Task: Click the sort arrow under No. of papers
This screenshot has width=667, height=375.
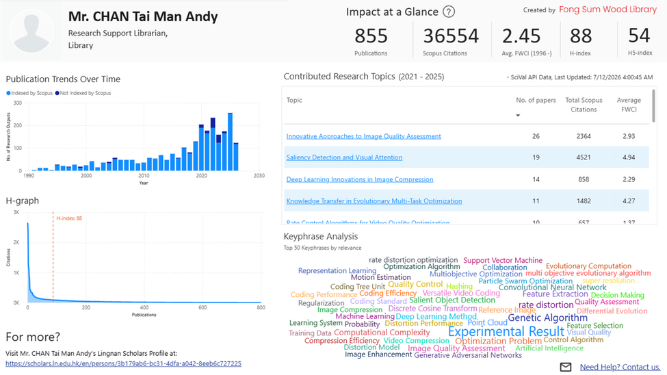Action: (518, 115)
